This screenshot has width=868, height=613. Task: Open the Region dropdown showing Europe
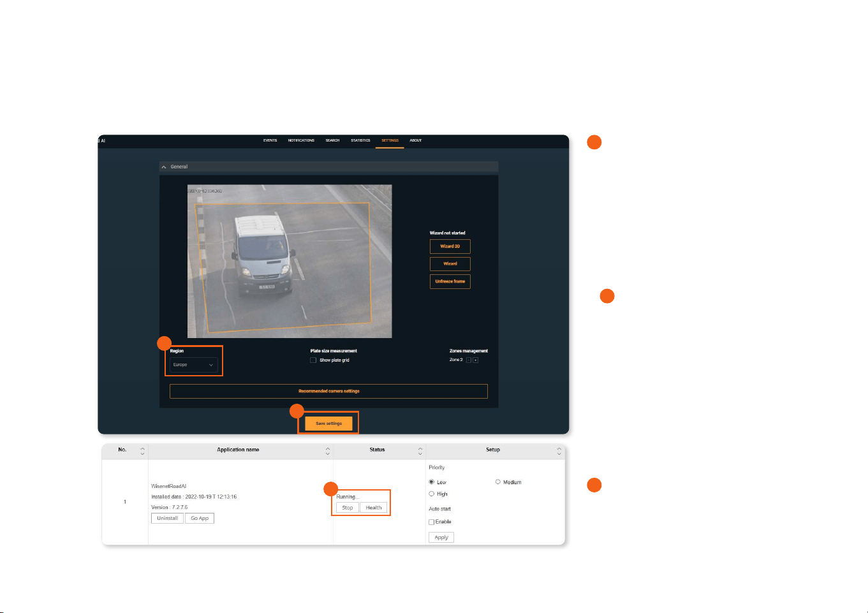(x=194, y=365)
